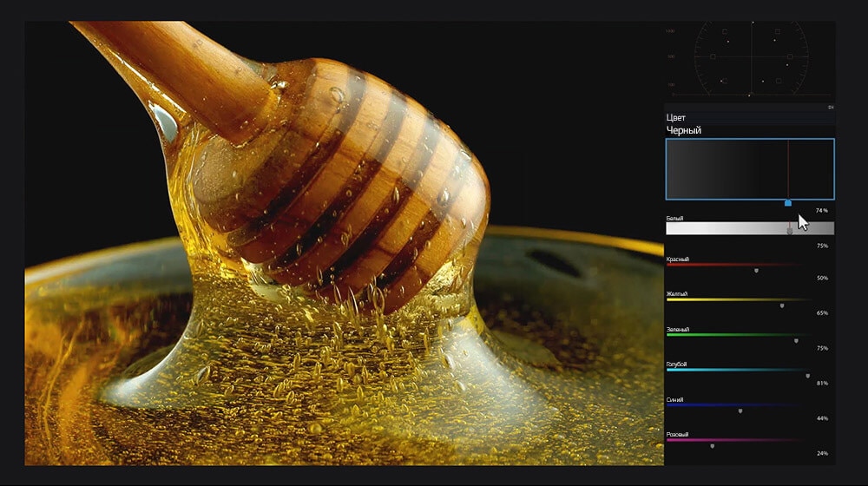
Task: Click the 74 % black value
Action: click(x=821, y=210)
